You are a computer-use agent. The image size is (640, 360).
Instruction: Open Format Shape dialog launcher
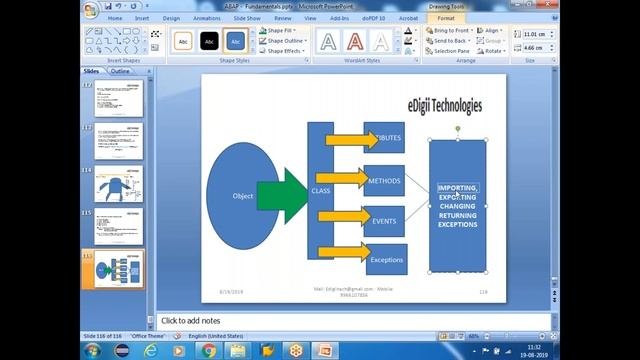307,60
